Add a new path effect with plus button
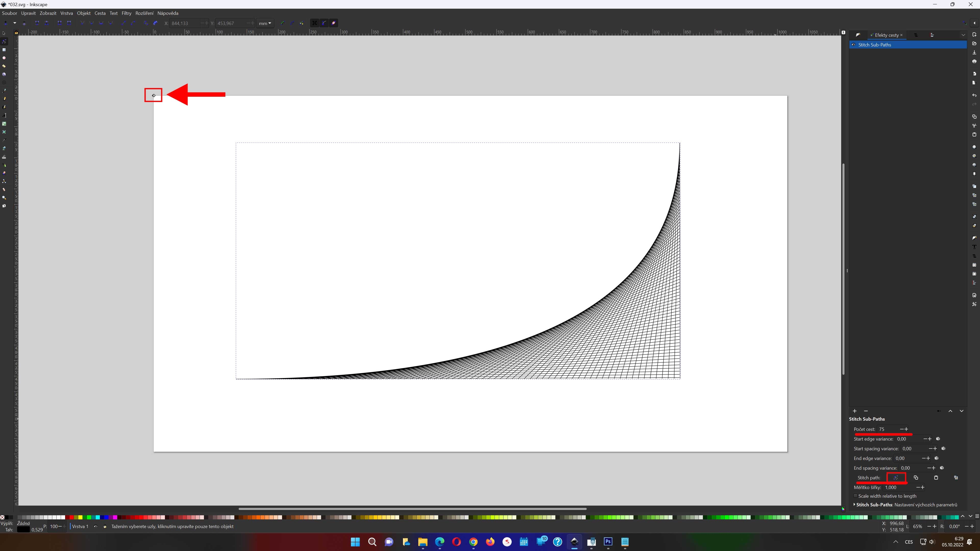Viewport: 980px width, 551px height. (855, 411)
